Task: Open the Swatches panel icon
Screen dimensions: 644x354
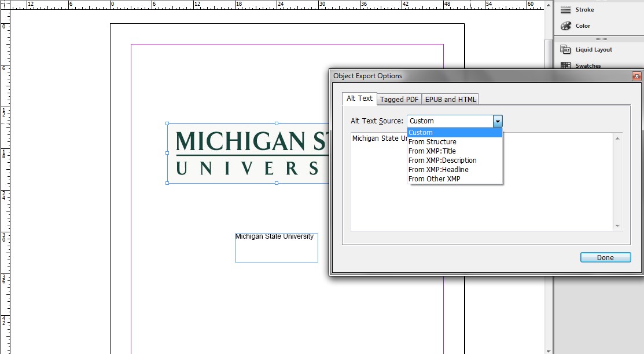Action: point(565,65)
